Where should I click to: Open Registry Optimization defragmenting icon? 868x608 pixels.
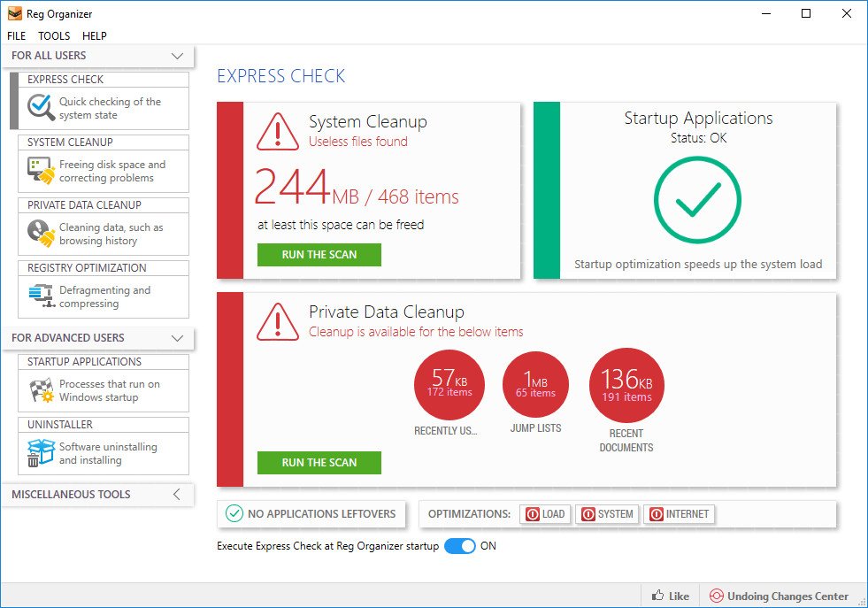(x=41, y=296)
